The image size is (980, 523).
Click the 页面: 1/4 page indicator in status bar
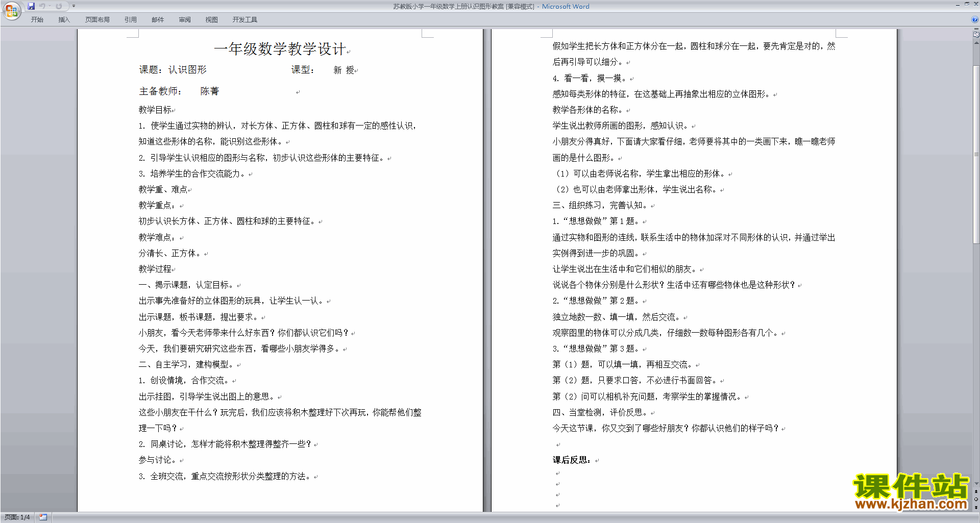(x=17, y=517)
